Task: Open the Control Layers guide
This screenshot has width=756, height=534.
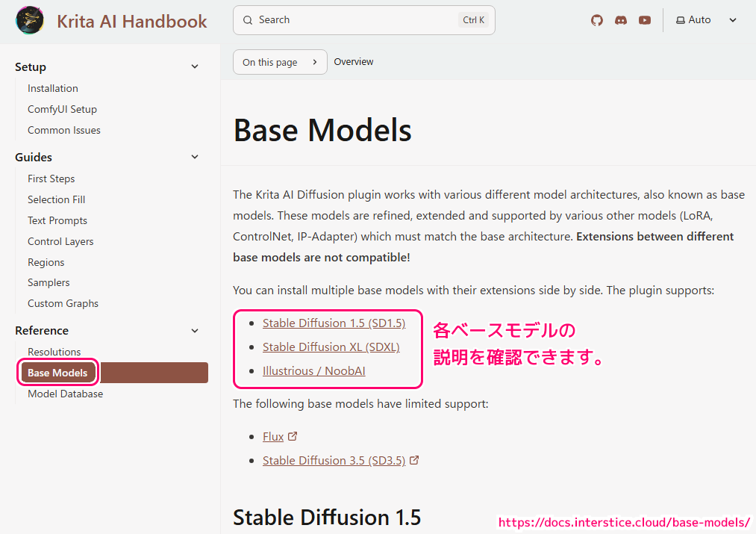Action: coord(60,241)
